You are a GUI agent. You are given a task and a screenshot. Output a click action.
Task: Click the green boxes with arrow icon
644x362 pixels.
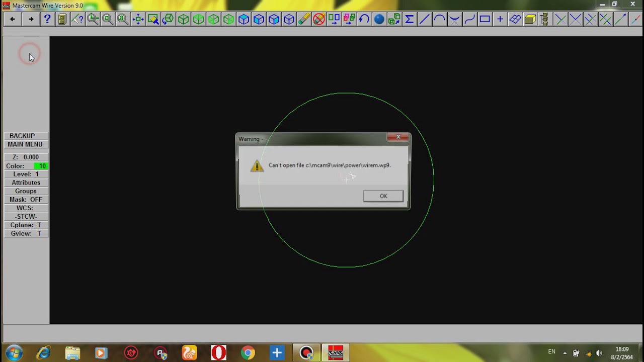pyautogui.click(x=394, y=19)
